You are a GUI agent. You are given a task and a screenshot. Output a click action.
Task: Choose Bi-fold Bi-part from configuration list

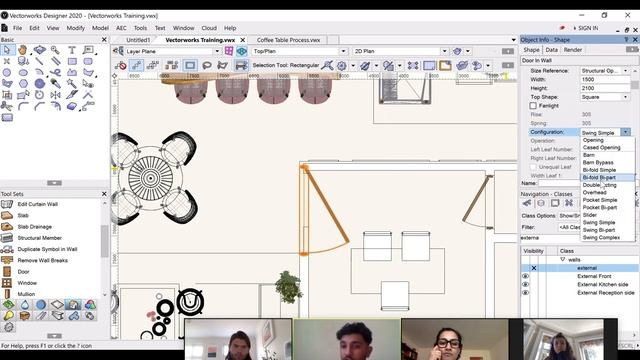coord(607,178)
